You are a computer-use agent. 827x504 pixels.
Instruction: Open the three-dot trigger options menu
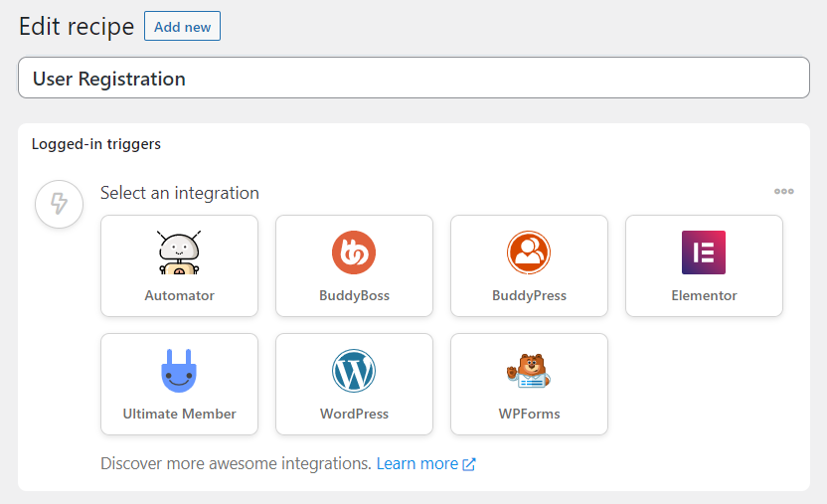click(x=783, y=192)
